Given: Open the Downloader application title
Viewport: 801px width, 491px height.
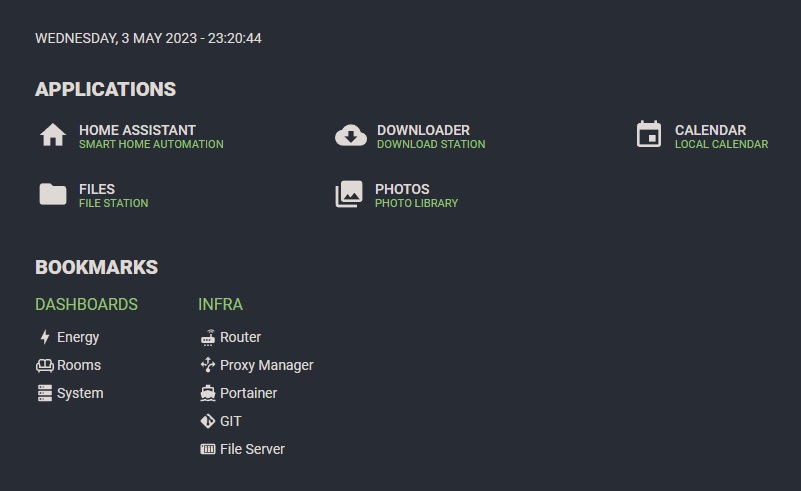Looking at the screenshot, I should 423,130.
